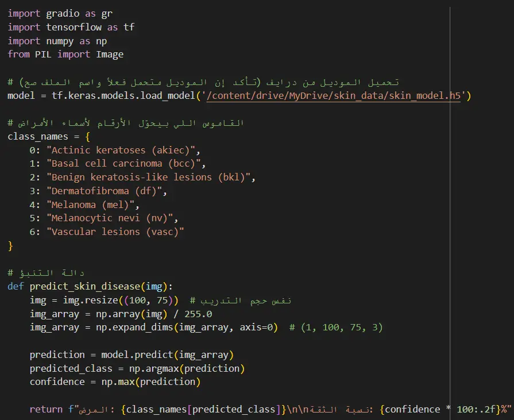Click the Arabic comment above class_names
Viewport: 514px width, 420px height.
click(126, 124)
